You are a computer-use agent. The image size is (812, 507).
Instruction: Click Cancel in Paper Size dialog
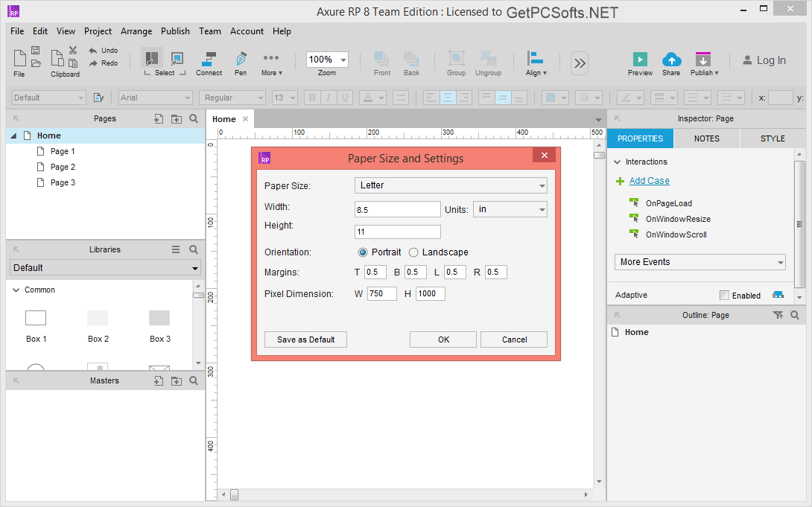click(514, 339)
